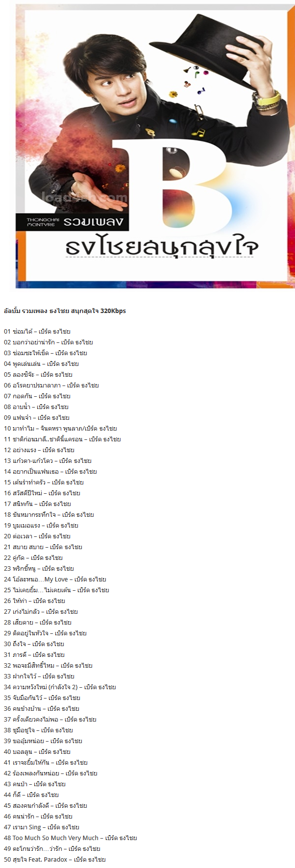Select track 16 สวัสดีปีใหม่
The width and height of the screenshot is (295, 868).
pos(42,493)
